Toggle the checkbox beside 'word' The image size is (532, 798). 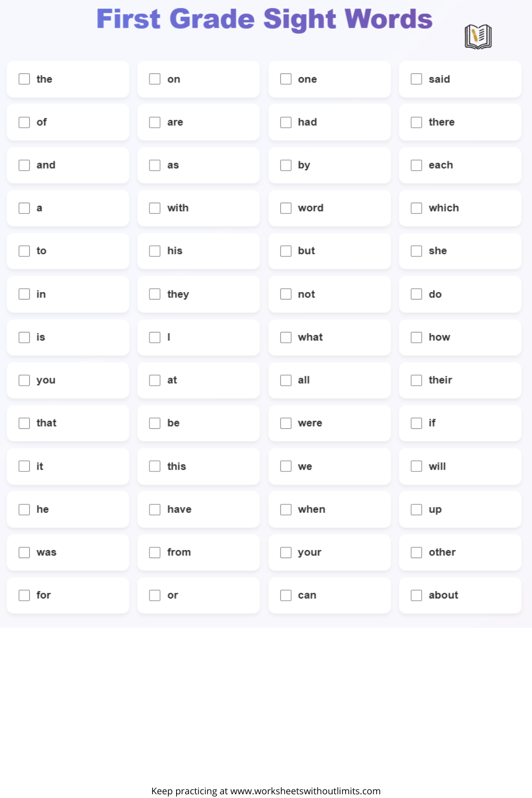pyautogui.click(x=286, y=208)
